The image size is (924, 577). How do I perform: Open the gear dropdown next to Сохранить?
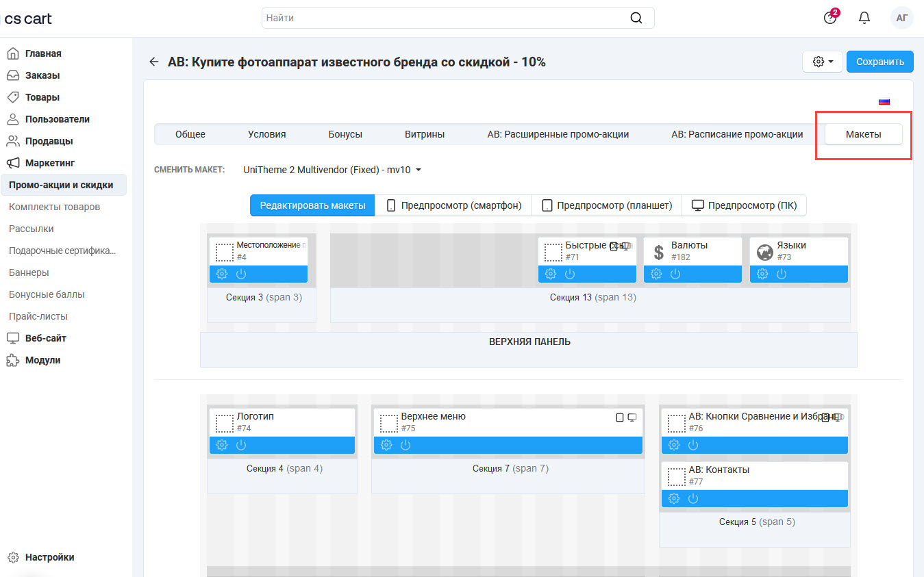tap(822, 62)
